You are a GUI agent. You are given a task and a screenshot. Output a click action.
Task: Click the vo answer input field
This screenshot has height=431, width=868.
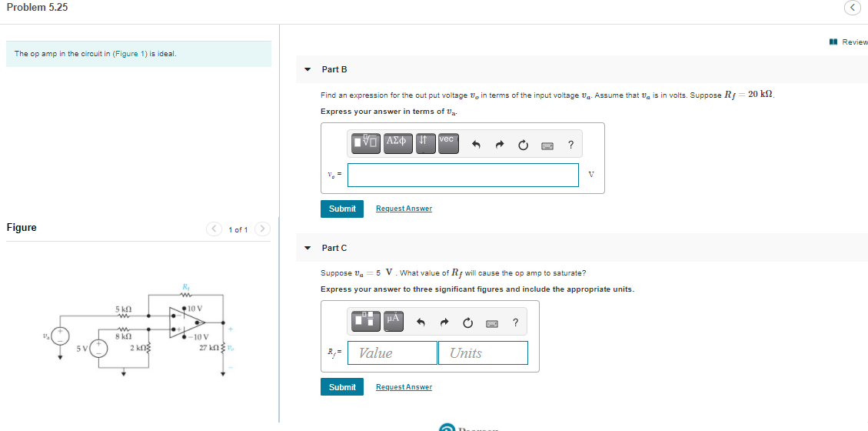464,175
